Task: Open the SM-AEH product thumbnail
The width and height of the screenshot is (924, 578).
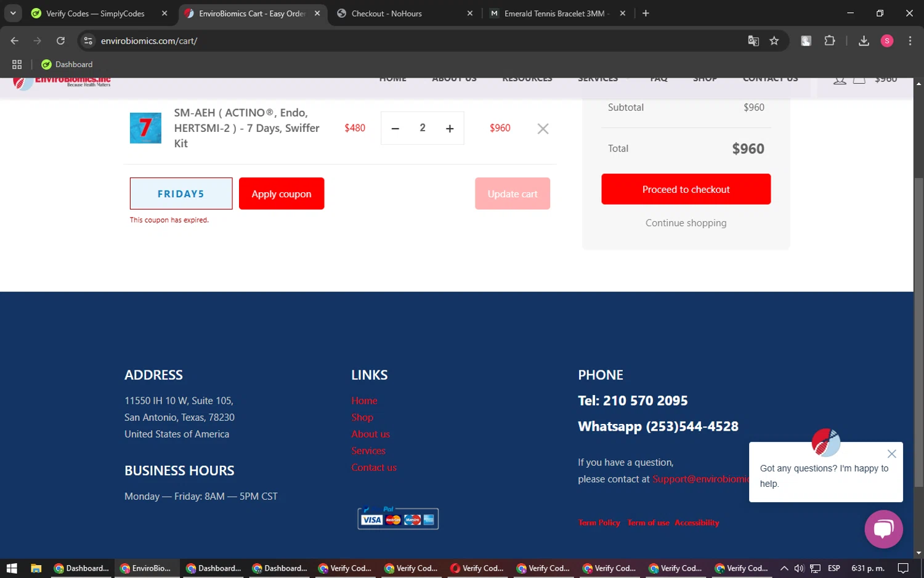Action: click(145, 128)
